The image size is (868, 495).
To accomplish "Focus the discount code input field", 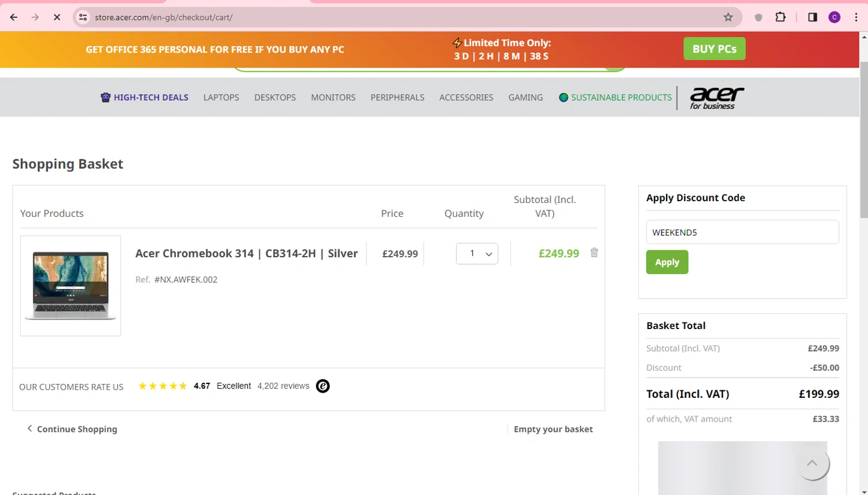I will click(x=742, y=232).
